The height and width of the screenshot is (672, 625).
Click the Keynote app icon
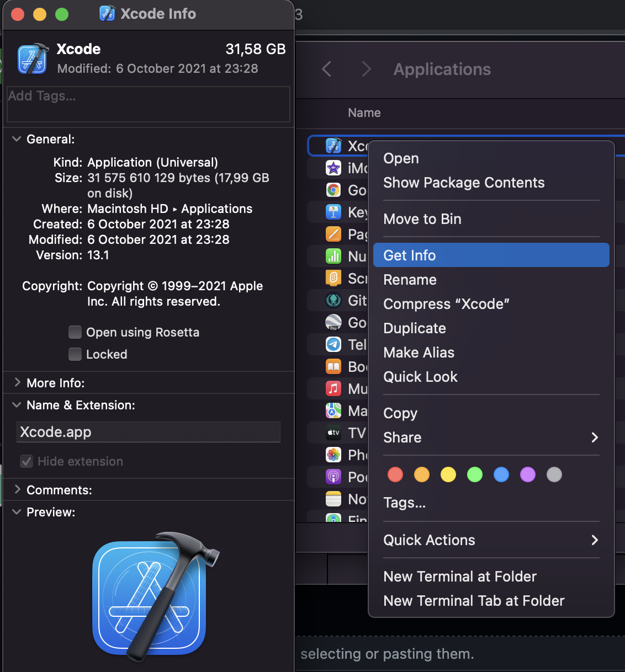pos(333,212)
